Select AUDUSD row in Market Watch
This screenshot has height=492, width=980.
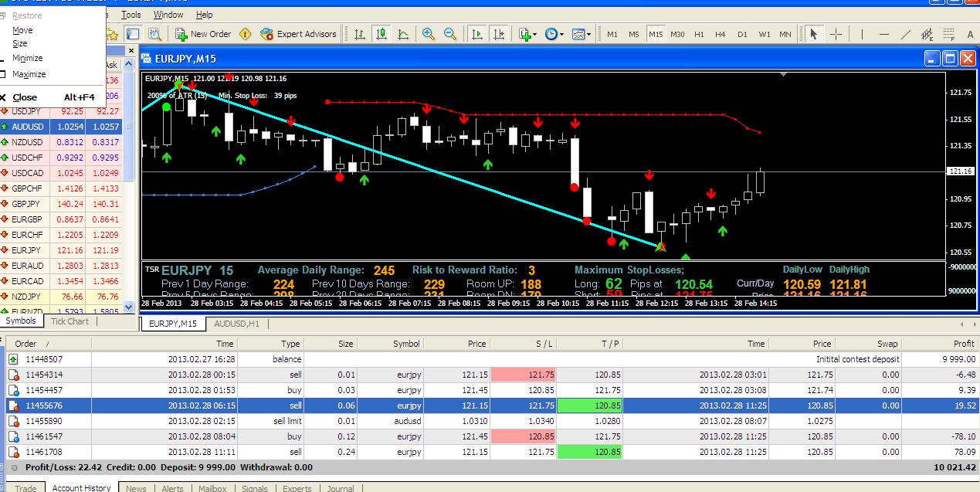pyautogui.click(x=61, y=127)
